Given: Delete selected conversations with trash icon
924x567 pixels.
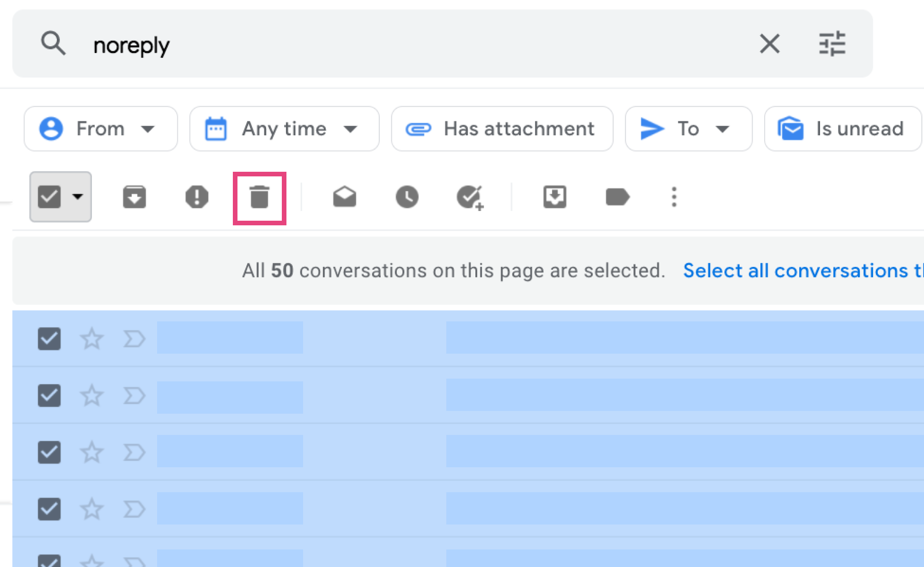Looking at the screenshot, I should point(259,198).
